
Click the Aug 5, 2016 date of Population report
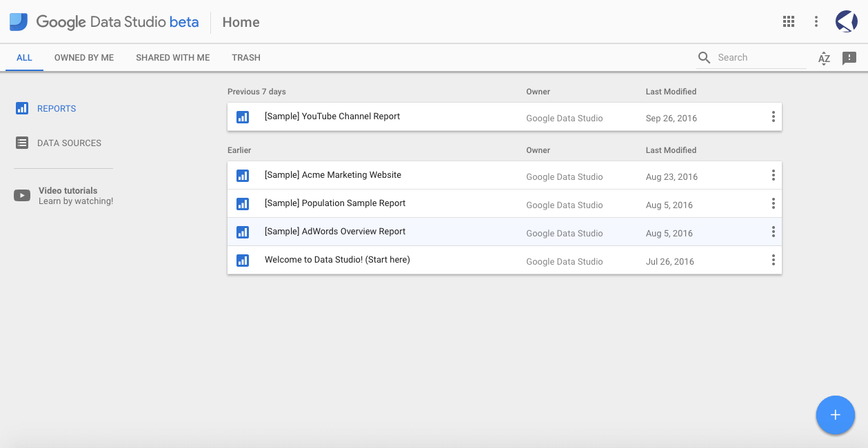point(669,205)
